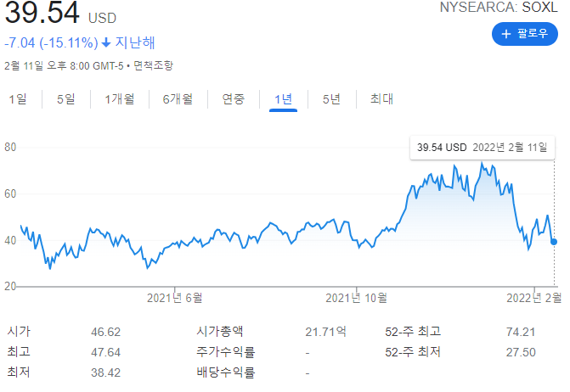Click the 2021년 10월 axis label
The width and height of the screenshot is (570, 392).
357,297
